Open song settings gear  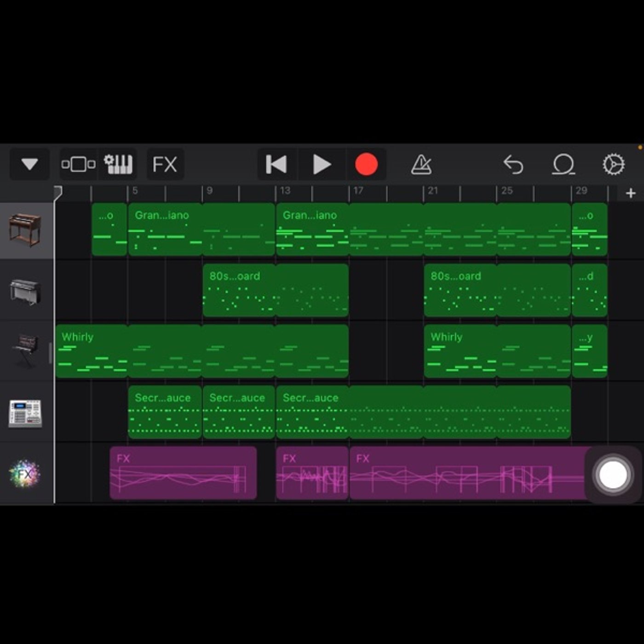614,164
